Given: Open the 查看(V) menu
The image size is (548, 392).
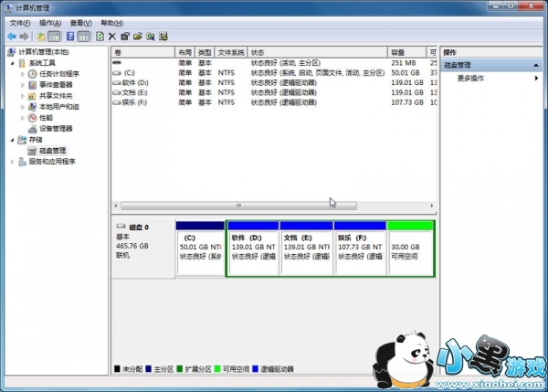Looking at the screenshot, I should click(80, 22).
